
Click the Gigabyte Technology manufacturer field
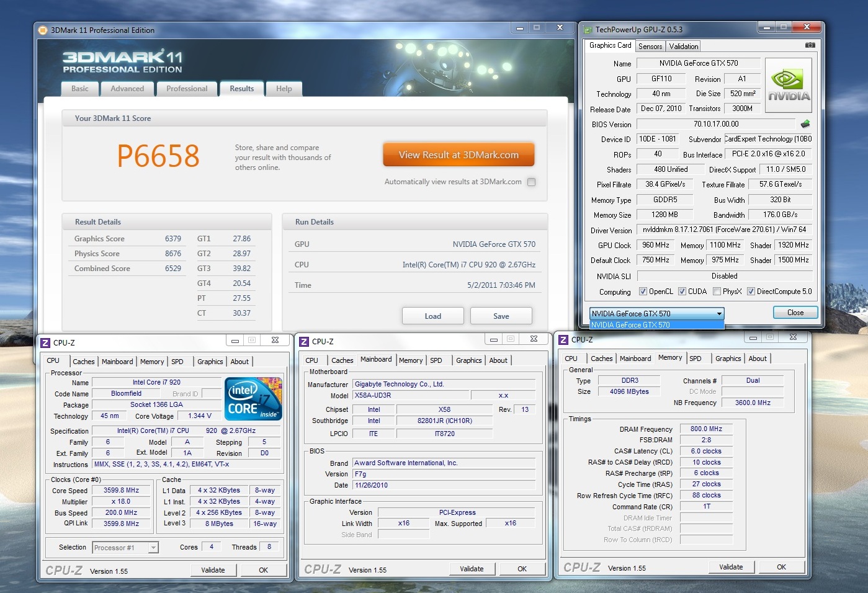click(444, 385)
